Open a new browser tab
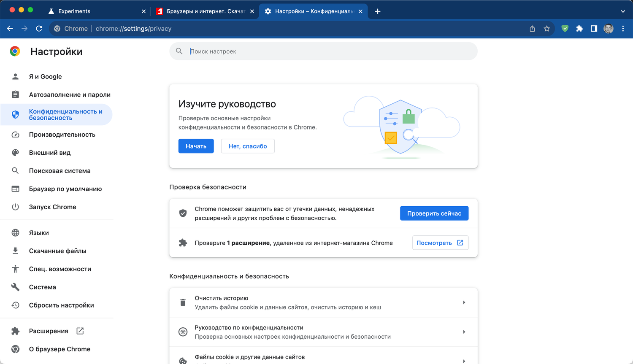Image resolution: width=633 pixels, height=364 pixels. click(378, 11)
